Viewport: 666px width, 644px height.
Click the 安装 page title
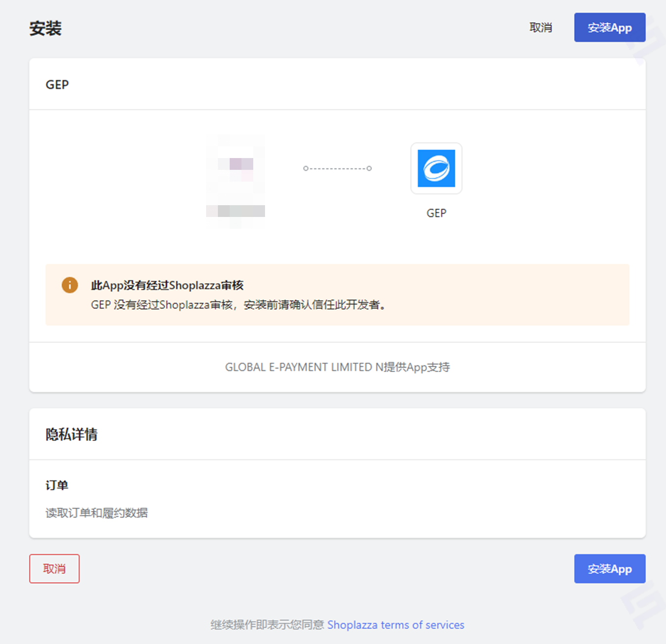pyautogui.click(x=45, y=28)
